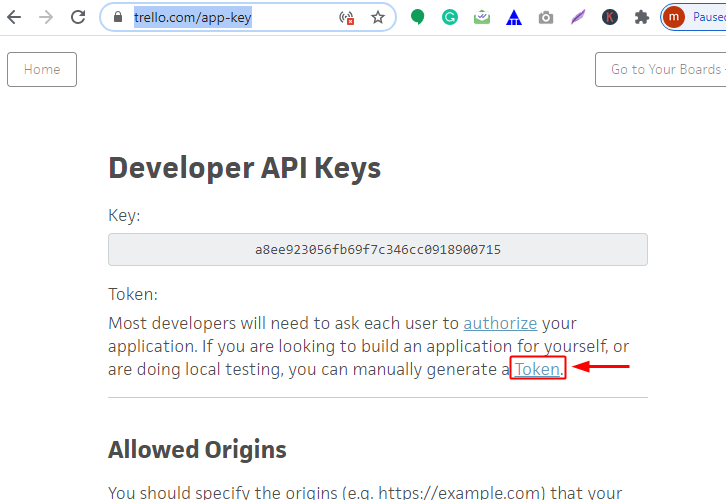Screen dimensions: 726x500
Task: Click the browser forward arrow
Action: click(x=46, y=18)
